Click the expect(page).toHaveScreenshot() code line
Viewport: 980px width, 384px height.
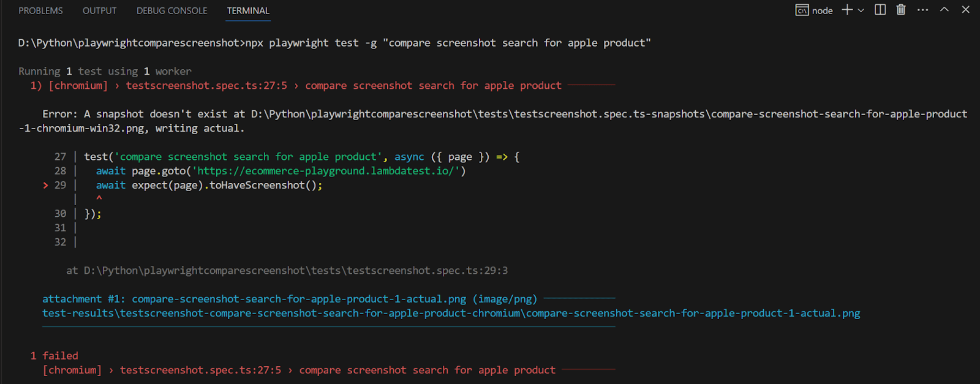coord(209,185)
